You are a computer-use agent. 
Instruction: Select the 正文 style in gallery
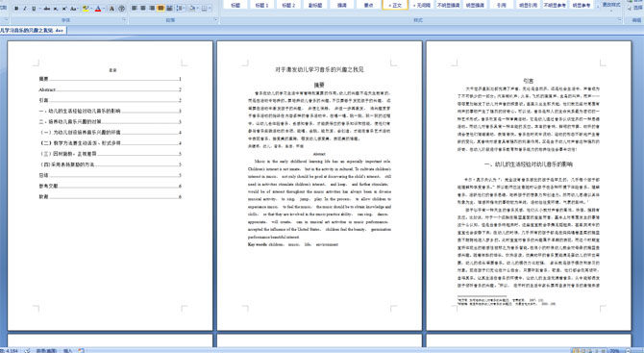click(x=395, y=5)
